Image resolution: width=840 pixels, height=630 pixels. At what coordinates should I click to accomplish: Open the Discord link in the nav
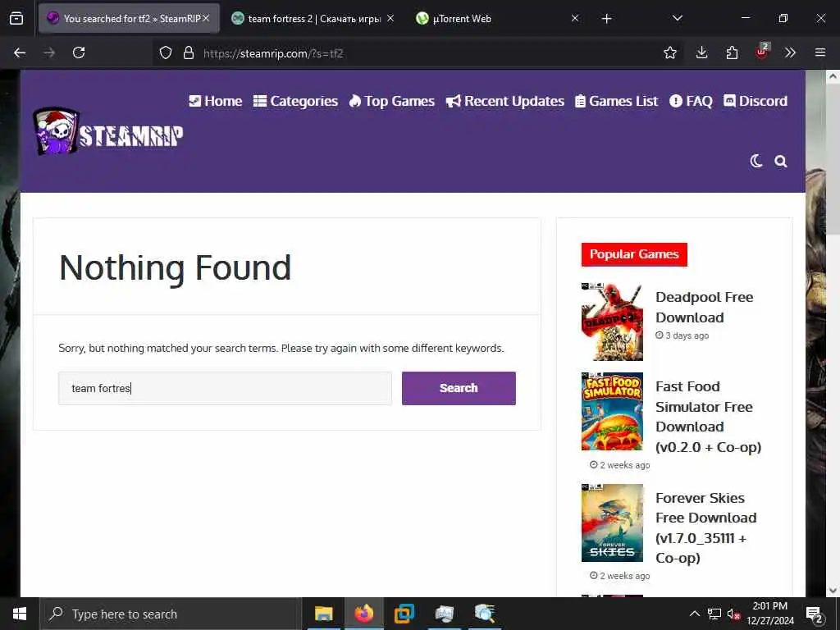point(756,101)
